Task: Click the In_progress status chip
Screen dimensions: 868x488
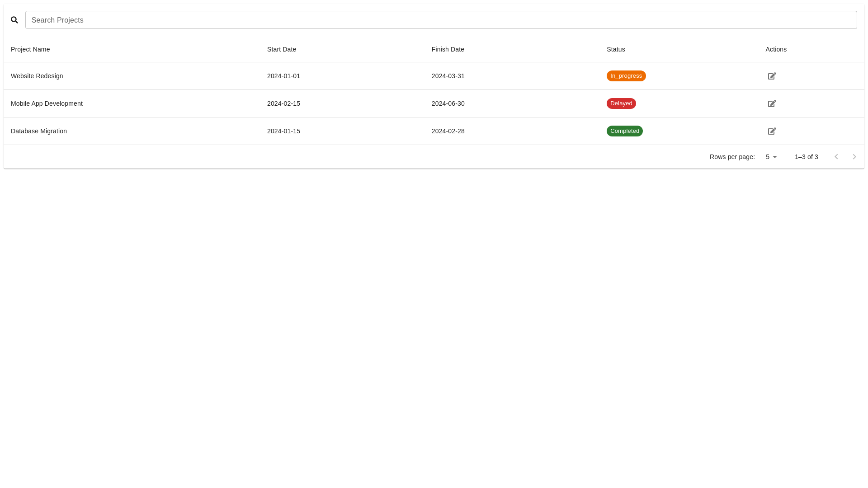Action: tap(626, 75)
